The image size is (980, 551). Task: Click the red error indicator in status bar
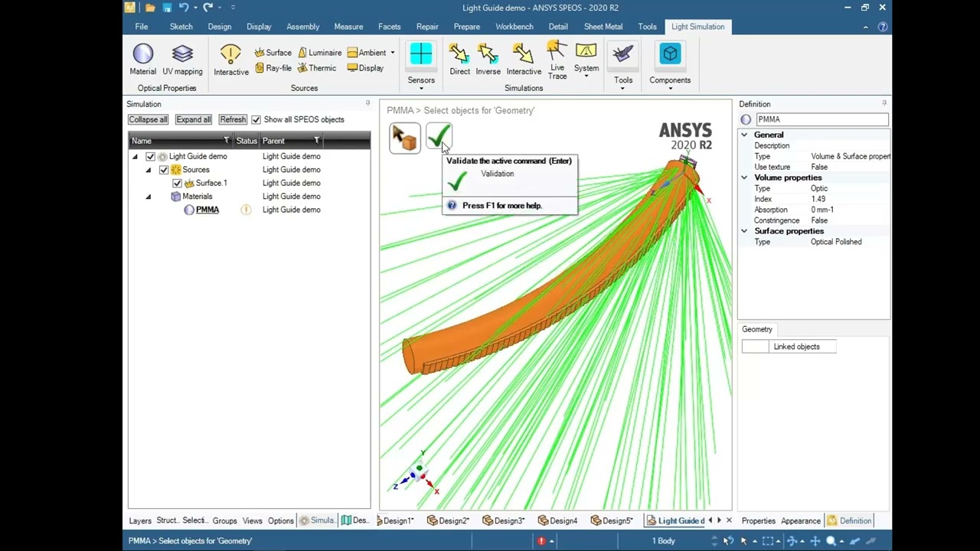click(x=541, y=541)
